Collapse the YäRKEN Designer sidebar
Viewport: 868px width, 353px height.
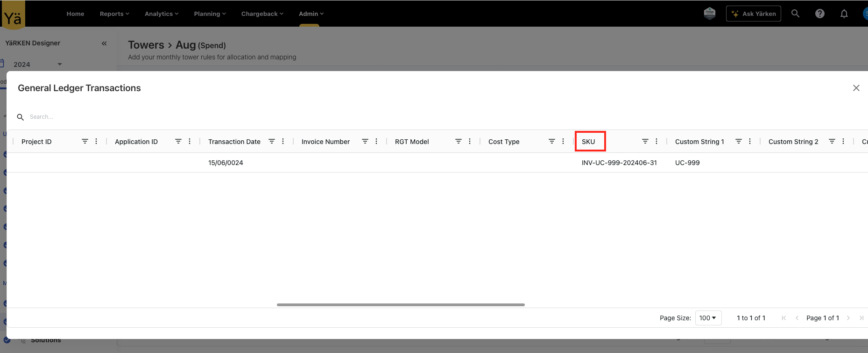[x=104, y=43]
